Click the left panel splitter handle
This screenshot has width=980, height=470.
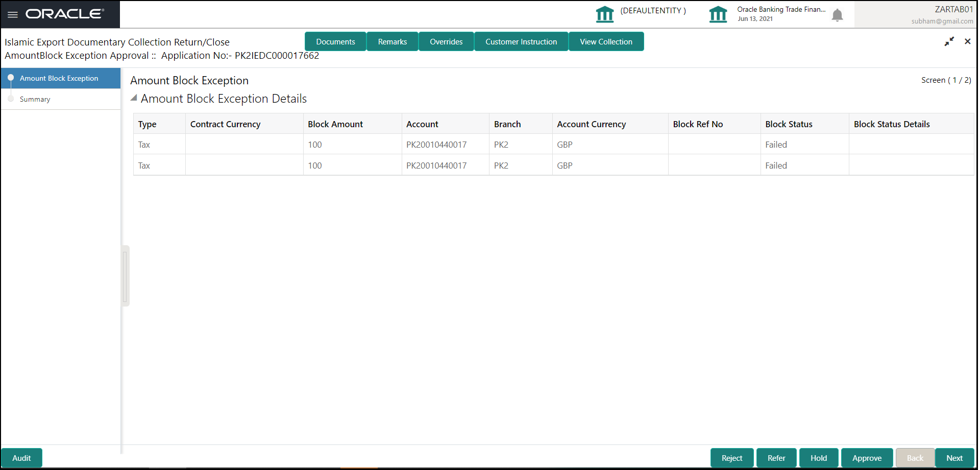click(x=125, y=276)
